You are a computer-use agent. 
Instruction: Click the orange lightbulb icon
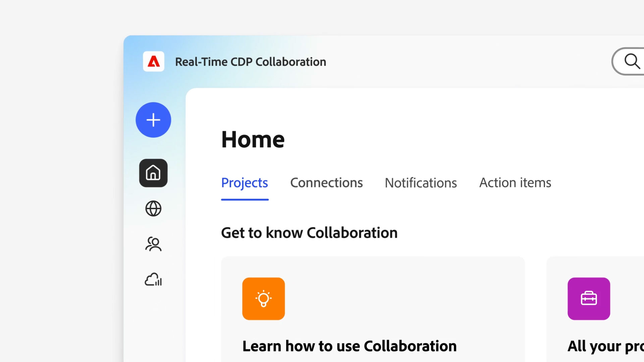pos(263,299)
